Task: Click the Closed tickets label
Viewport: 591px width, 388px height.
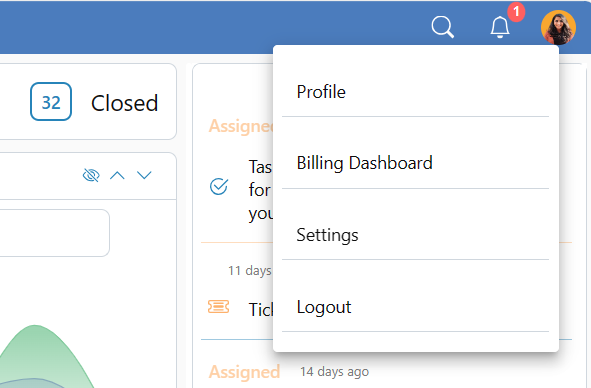Action: (124, 103)
